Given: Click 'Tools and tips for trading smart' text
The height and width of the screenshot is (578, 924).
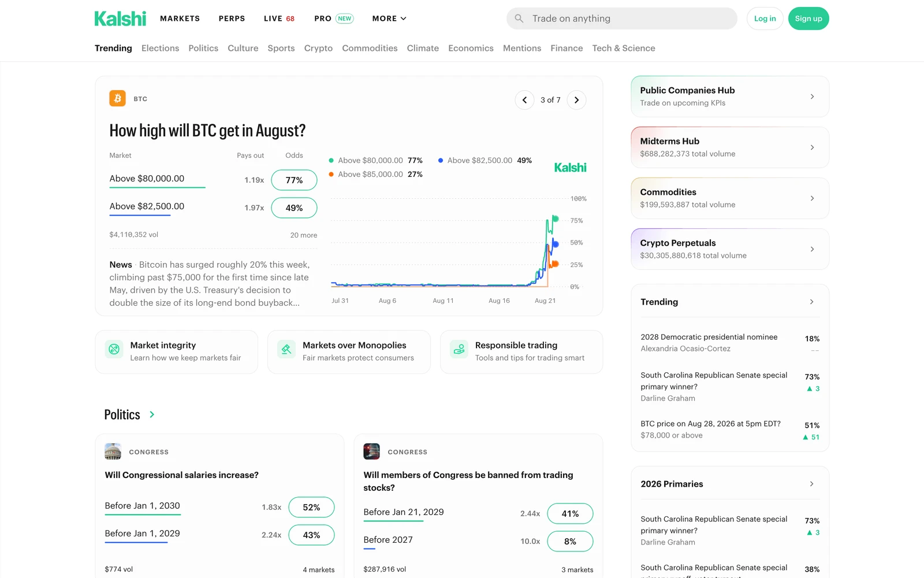Looking at the screenshot, I should click(x=530, y=358).
